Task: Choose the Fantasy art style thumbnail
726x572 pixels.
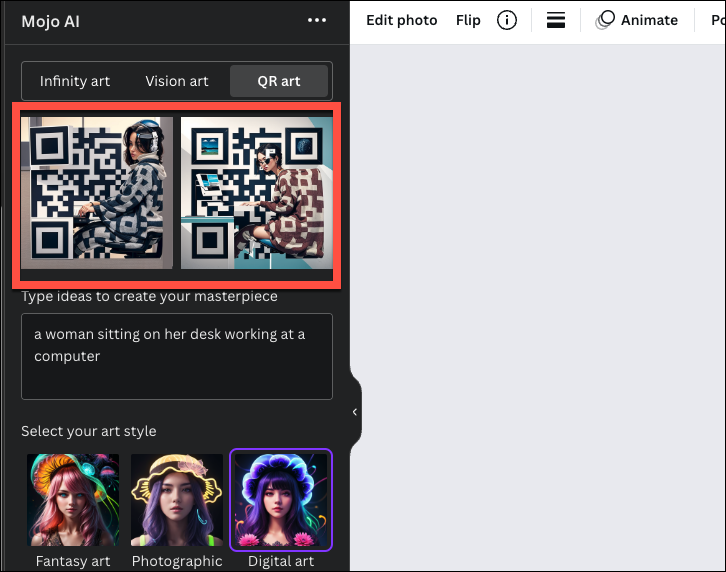Action: point(73,499)
